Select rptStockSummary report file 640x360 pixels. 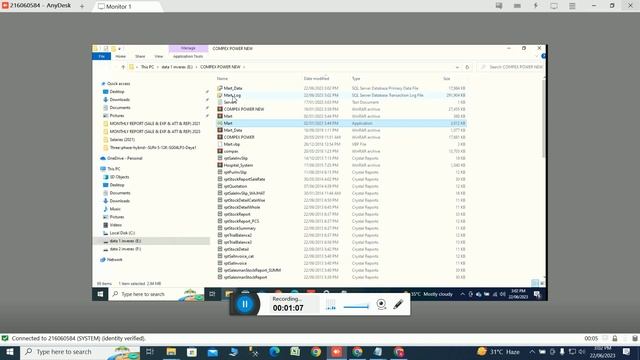(240, 228)
